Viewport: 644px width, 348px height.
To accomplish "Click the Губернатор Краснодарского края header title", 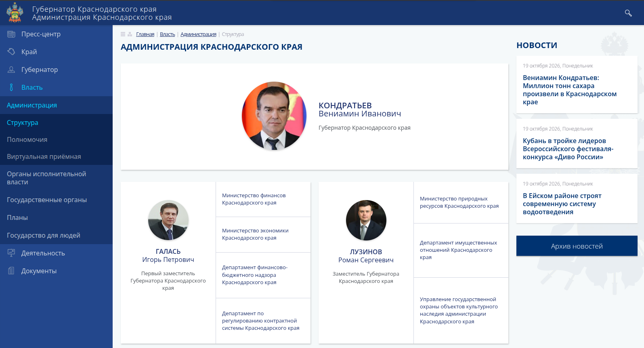I will tap(94, 9).
